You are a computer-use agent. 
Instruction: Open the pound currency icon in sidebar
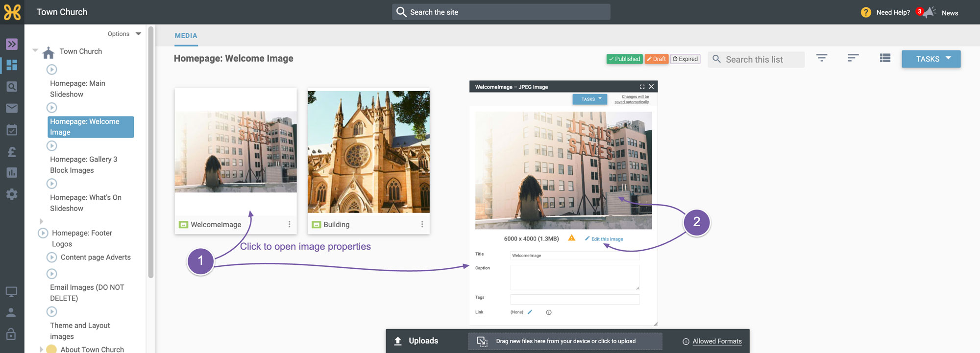tap(12, 152)
